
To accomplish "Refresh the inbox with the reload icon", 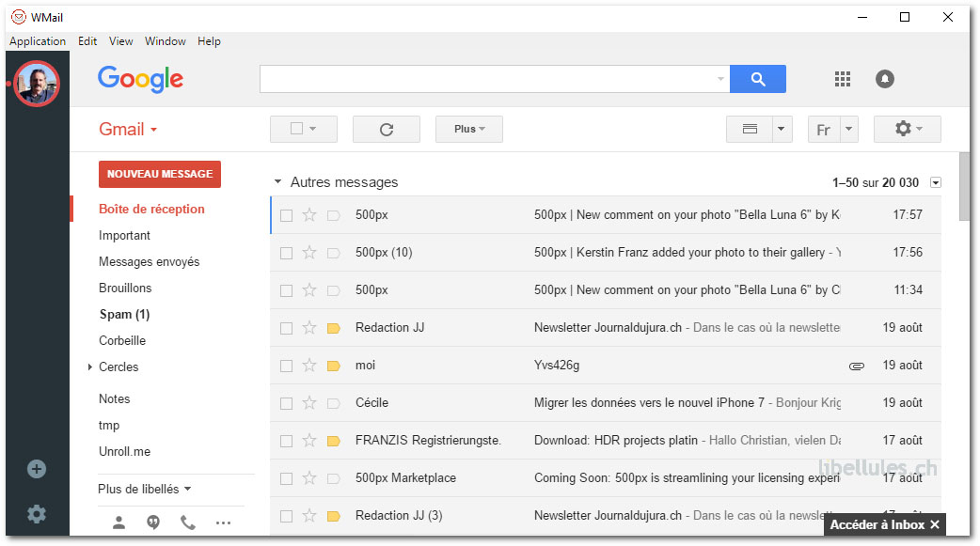I will coord(387,130).
